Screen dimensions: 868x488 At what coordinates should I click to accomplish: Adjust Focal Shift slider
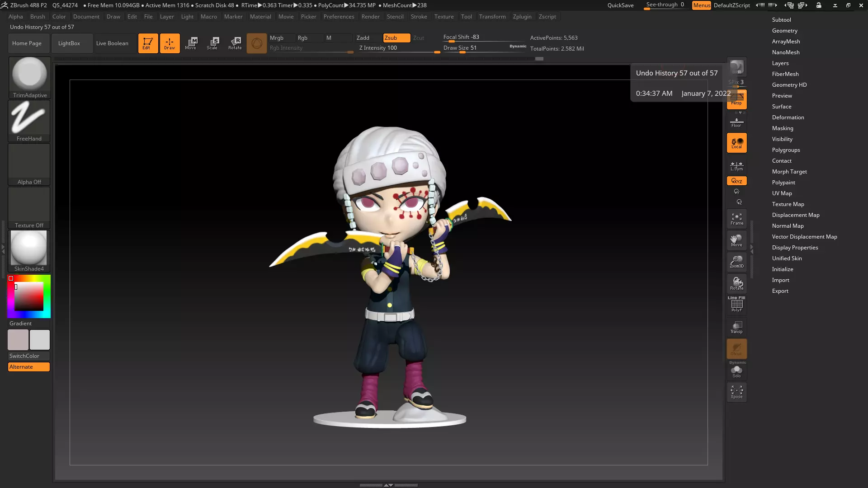coord(484,38)
